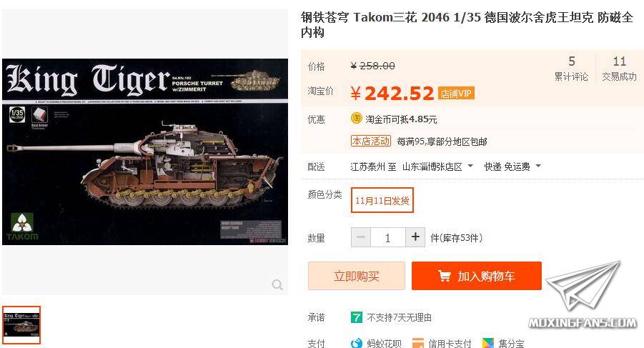Open the 快递 免运费 shipping dropdown
Screen dimensions: 644x348
coord(512,166)
